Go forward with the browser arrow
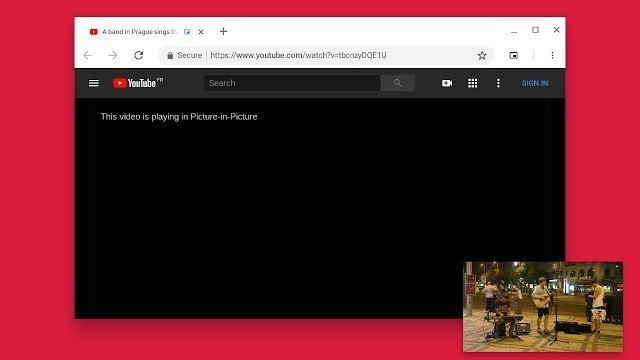 tap(113, 55)
